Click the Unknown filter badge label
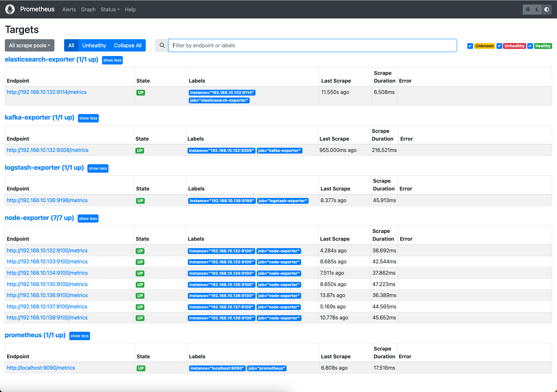557x392 pixels. (x=484, y=46)
